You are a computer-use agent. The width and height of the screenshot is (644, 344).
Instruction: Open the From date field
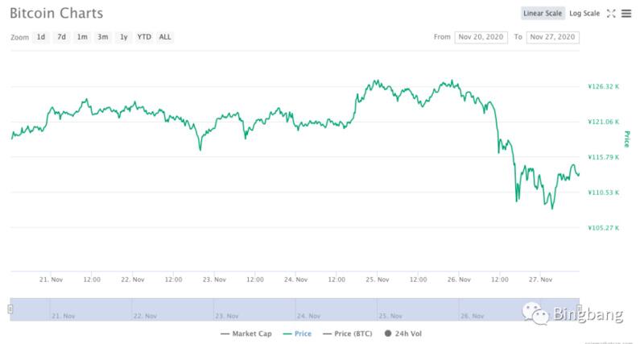click(x=481, y=37)
